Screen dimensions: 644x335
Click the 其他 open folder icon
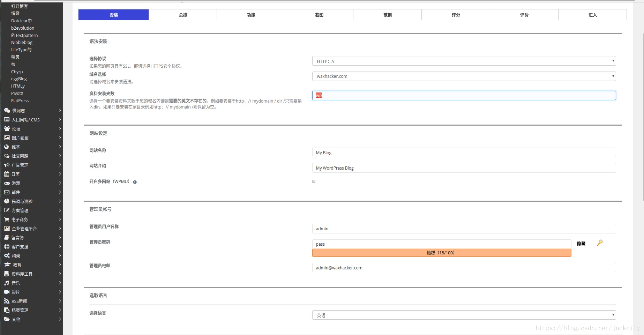pos(7,319)
